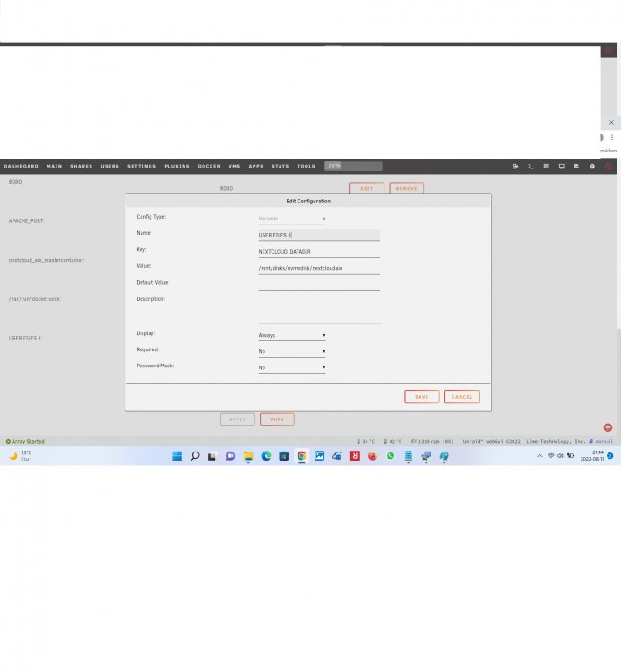621x672 pixels.
Task: Click the feedback icon in Unraid header
Action: (x=546, y=167)
